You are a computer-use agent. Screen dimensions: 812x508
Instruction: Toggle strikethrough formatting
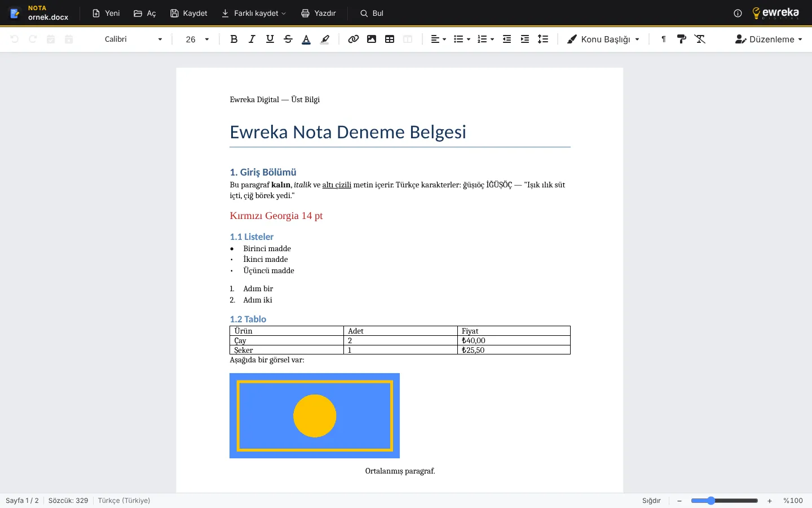point(288,39)
